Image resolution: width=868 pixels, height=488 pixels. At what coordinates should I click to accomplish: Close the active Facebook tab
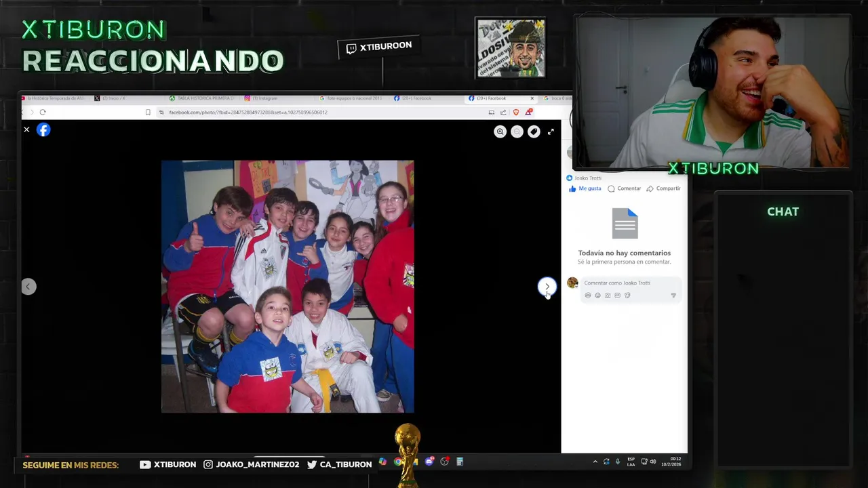pos(532,98)
